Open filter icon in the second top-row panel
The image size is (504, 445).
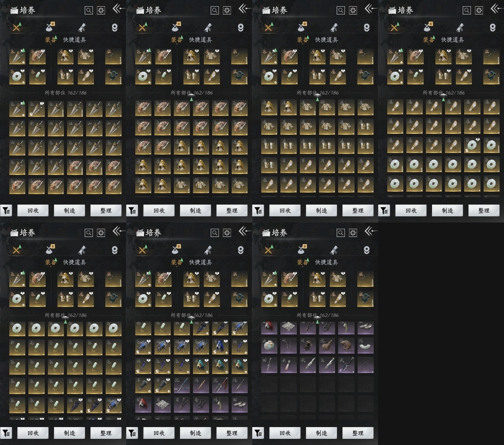132,211
